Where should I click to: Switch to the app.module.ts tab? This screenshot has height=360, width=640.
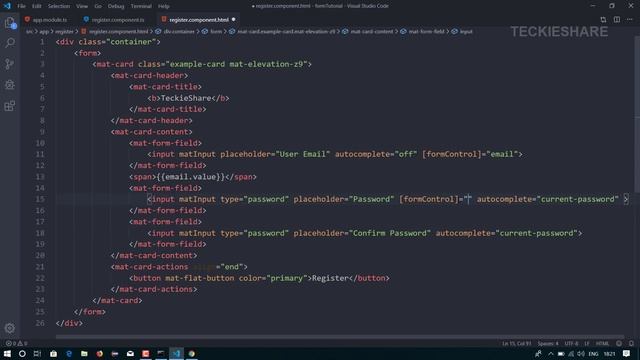point(46,20)
